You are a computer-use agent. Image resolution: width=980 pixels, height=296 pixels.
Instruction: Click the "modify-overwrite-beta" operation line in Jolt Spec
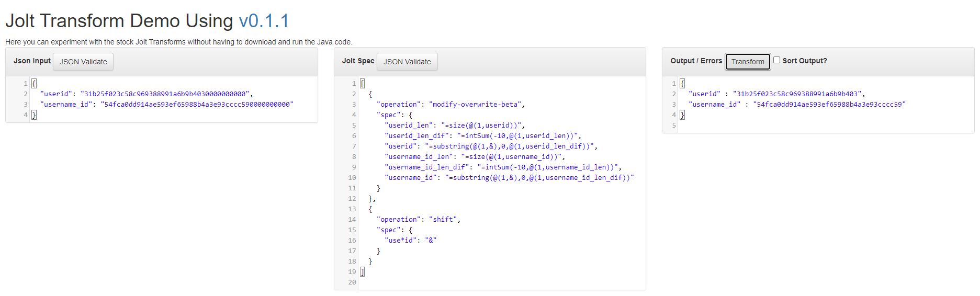[450, 105]
